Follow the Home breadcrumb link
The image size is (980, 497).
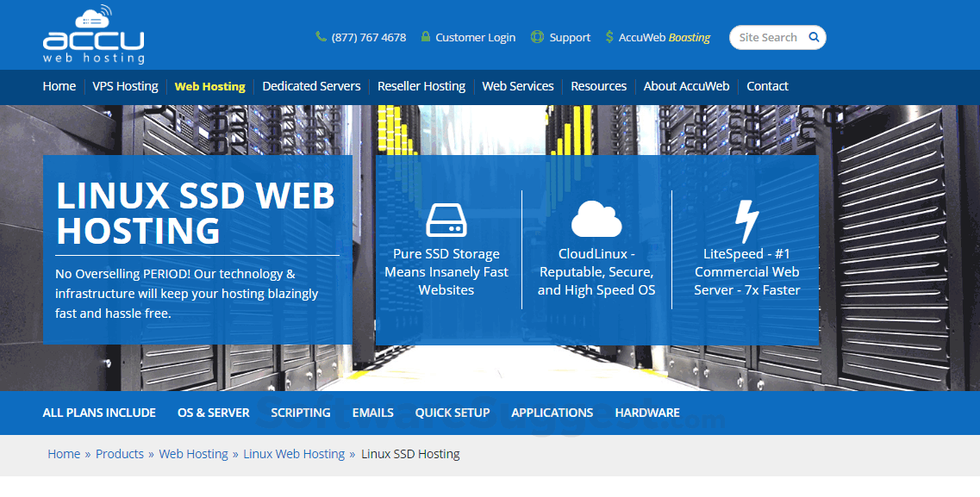pyautogui.click(x=64, y=453)
